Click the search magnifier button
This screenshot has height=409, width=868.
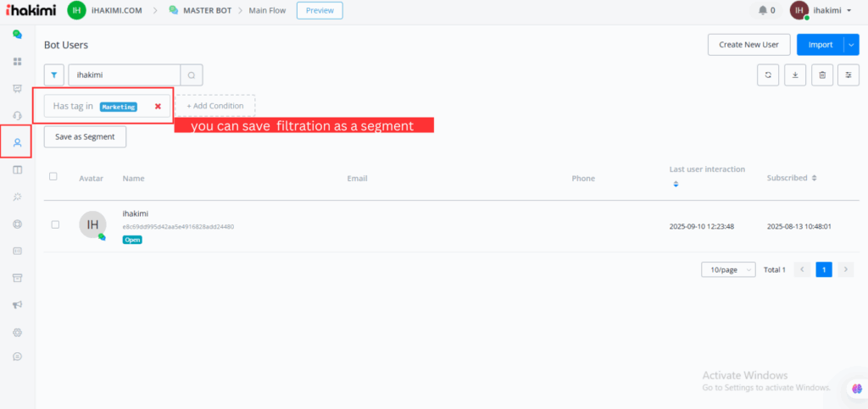click(x=192, y=75)
